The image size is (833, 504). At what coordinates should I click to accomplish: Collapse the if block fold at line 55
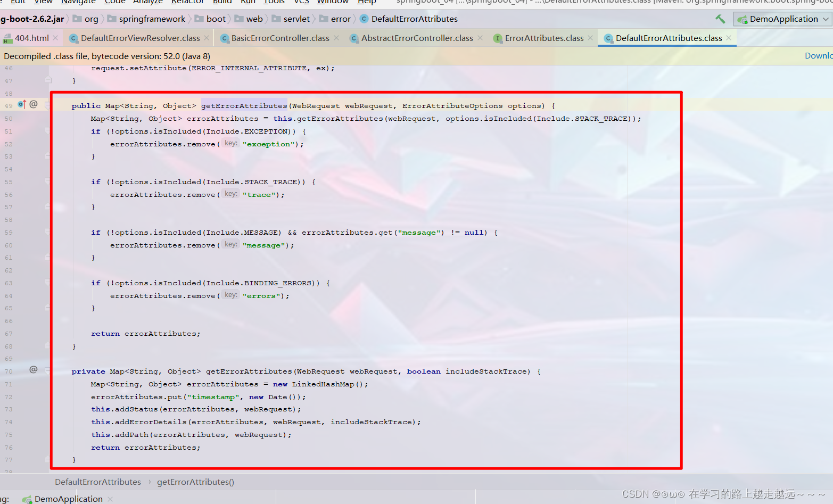48,181
